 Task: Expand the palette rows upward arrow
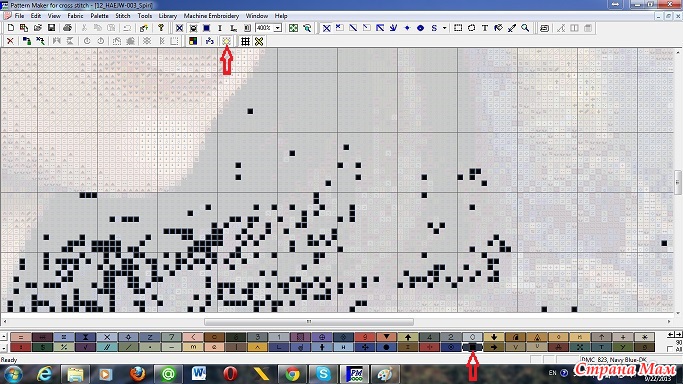pyautogui.click(x=4, y=337)
